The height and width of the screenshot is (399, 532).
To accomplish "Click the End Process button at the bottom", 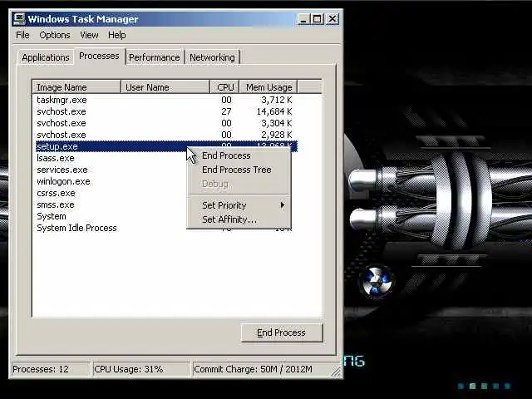I will pyautogui.click(x=282, y=332).
